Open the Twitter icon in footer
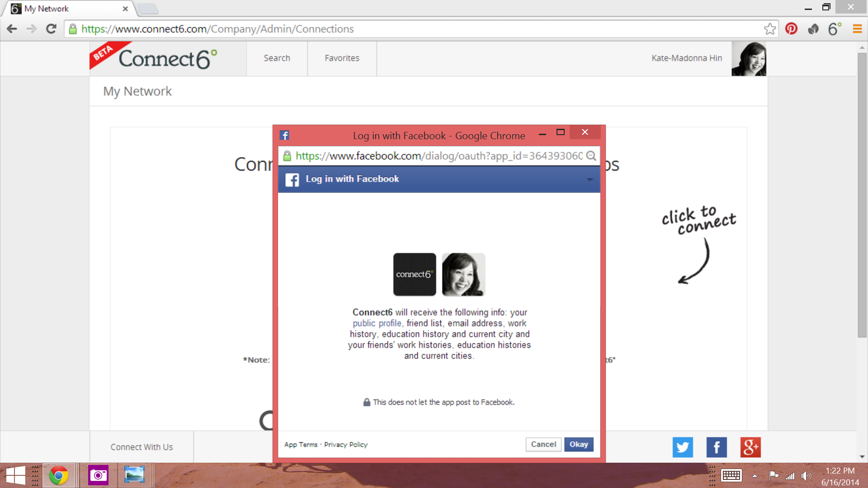Screen dimensions: 868x488 [x=682, y=447]
